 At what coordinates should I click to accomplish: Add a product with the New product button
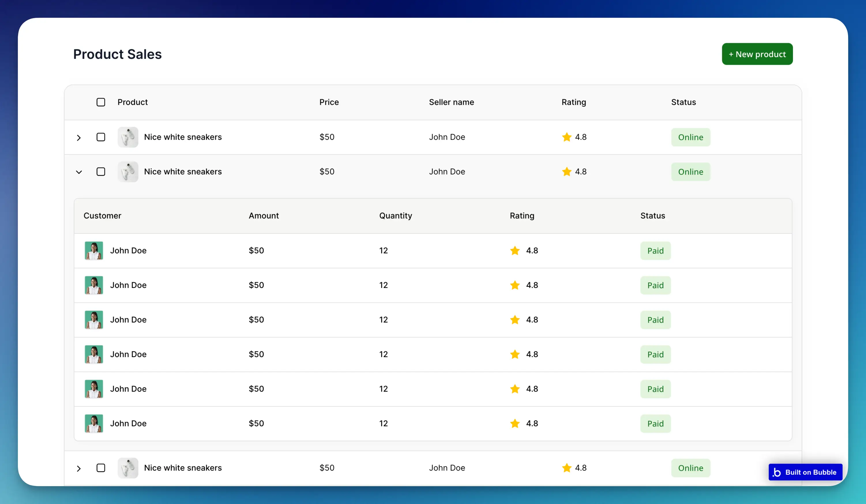click(757, 54)
